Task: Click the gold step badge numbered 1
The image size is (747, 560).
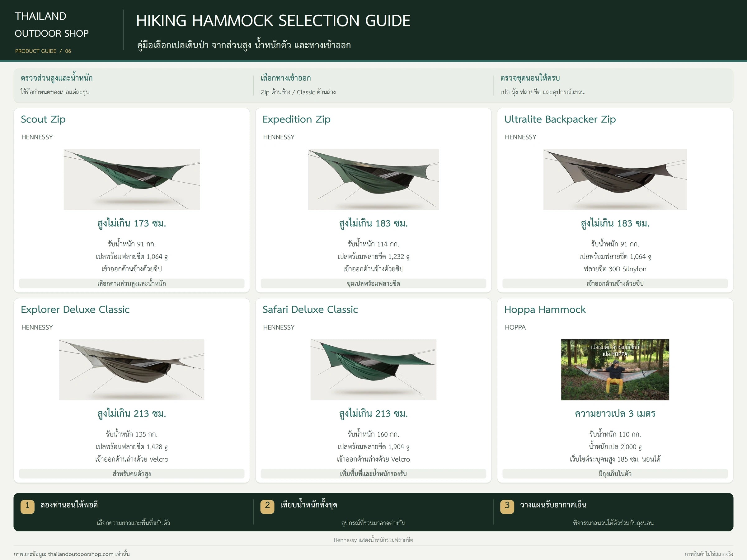Action: [x=27, y=507]
